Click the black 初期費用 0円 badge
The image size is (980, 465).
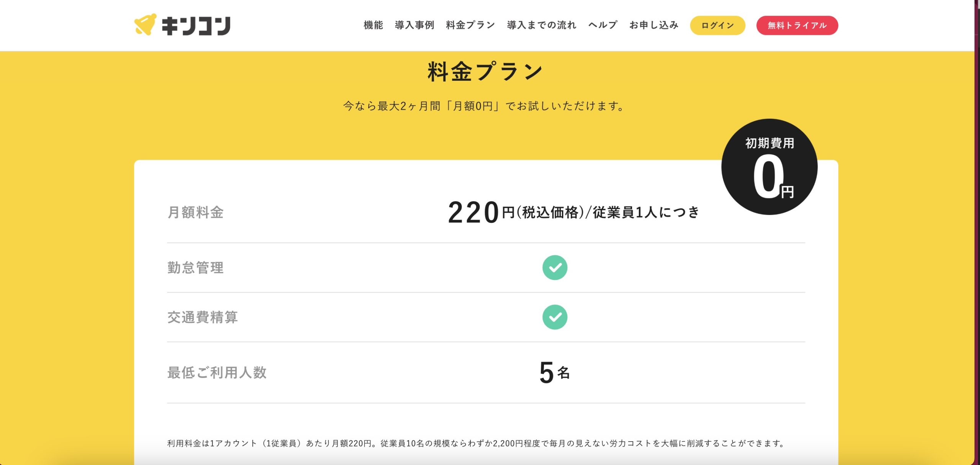click(769, 167)
